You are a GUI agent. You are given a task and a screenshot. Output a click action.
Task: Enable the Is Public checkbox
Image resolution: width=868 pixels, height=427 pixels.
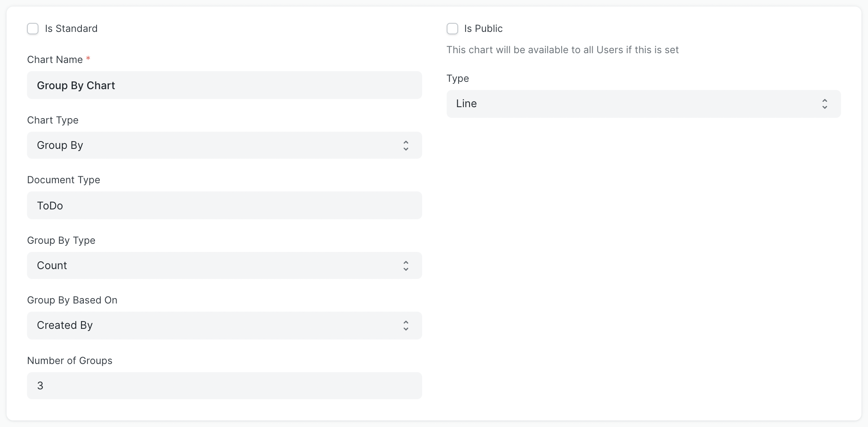[452, 29]
